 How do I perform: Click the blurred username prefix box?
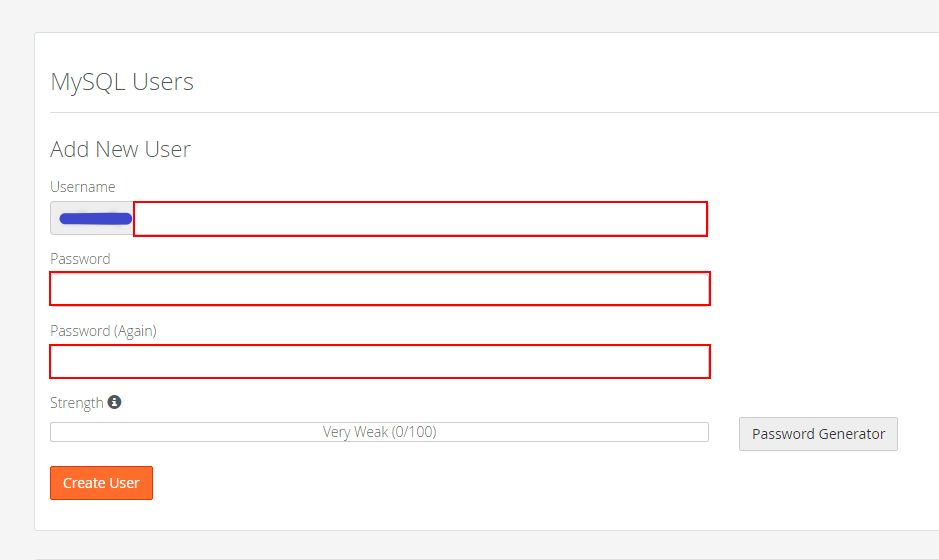pyautogui.click(x=92, y=219)
